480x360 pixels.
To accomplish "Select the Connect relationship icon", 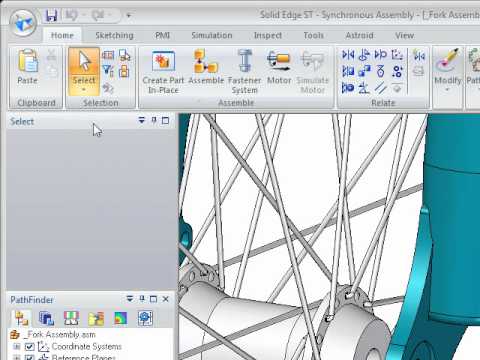I will 364,71.
